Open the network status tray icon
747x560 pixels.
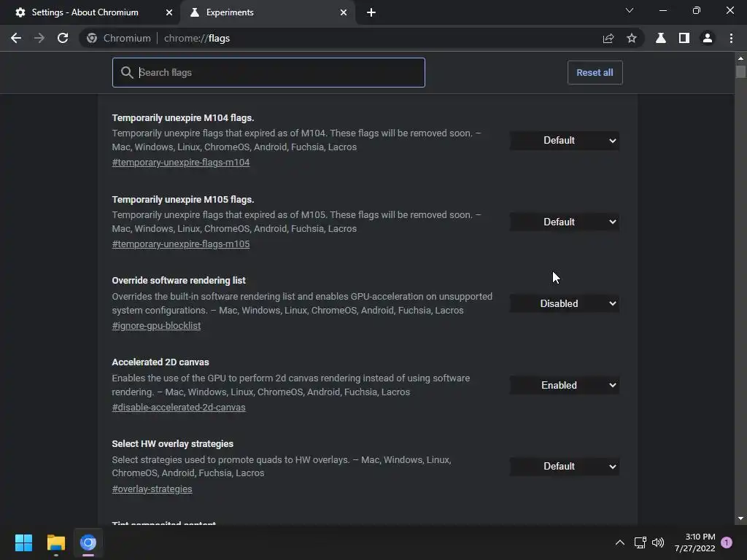640,542
